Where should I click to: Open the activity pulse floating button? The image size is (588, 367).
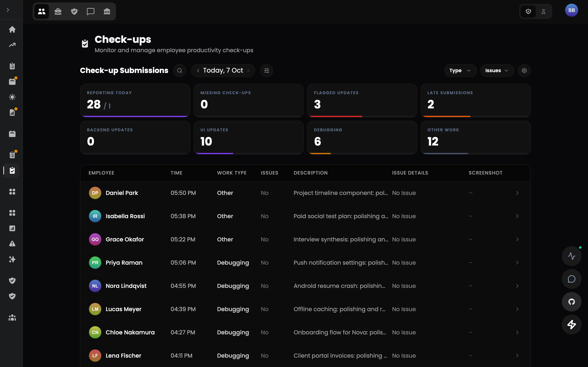(571, 256)
